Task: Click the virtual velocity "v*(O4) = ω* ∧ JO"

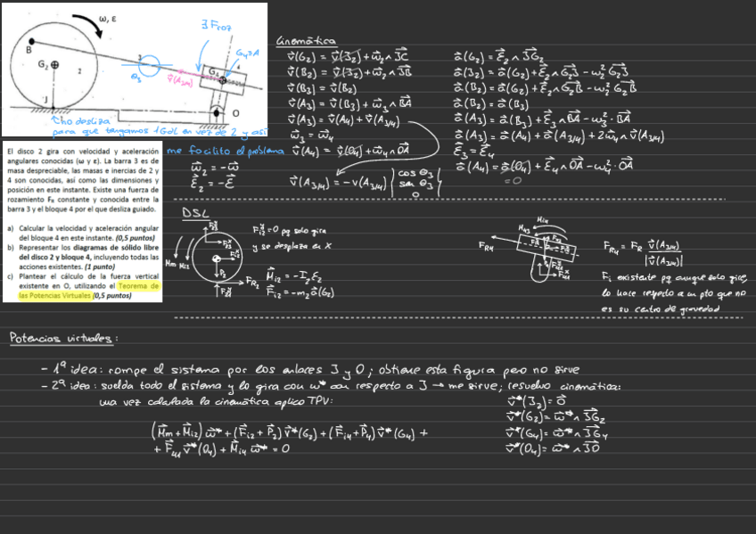Action: coord(553,449)
